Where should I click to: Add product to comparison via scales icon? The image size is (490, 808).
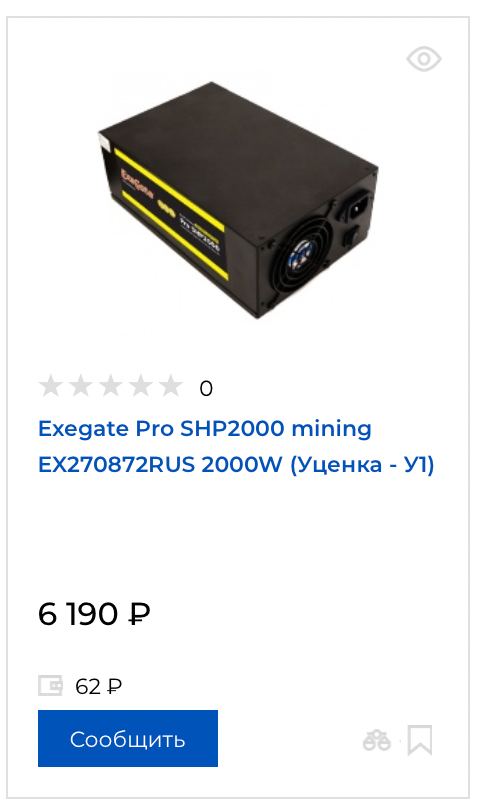pyautogui.click(x=377, y=740)
